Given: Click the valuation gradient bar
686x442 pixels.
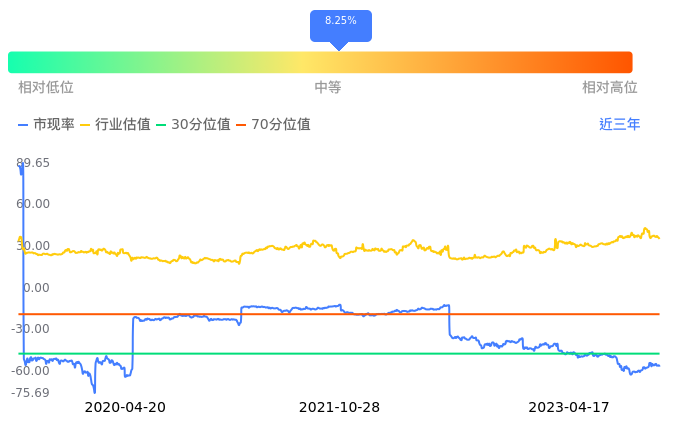Looking at the screenshot, I should 320,62.
